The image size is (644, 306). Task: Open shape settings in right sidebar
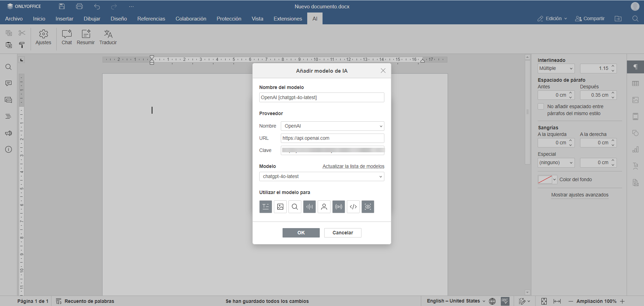coord(635,133)
